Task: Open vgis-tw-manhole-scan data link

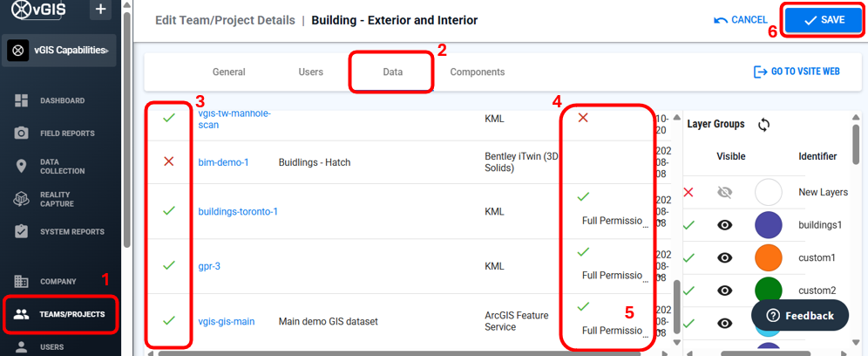Action: (x=234, y=119)
